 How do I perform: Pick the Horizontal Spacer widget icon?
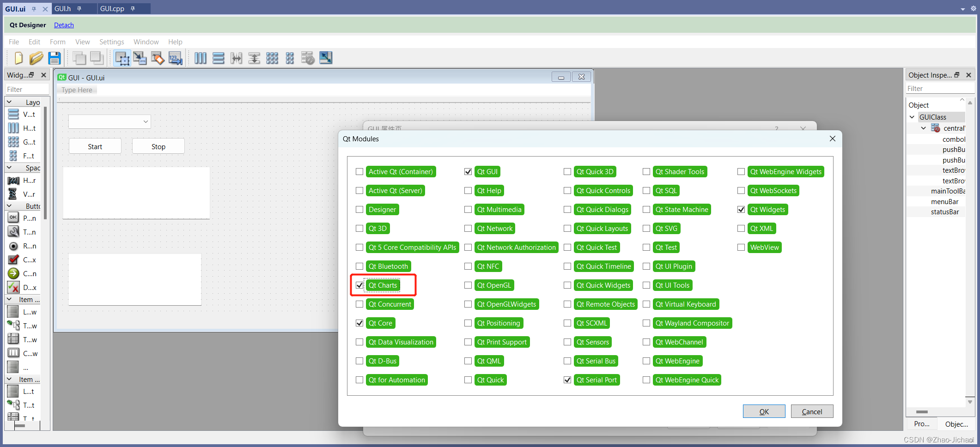click(13, 180)
